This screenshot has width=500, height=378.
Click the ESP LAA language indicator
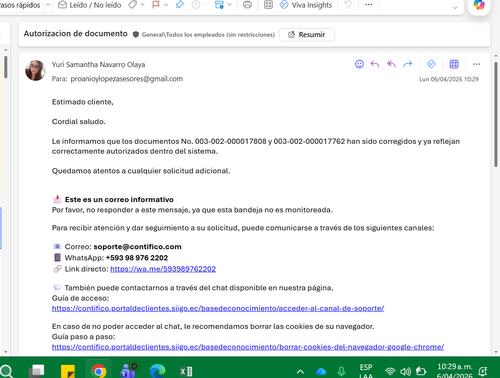tap(366, 371)
